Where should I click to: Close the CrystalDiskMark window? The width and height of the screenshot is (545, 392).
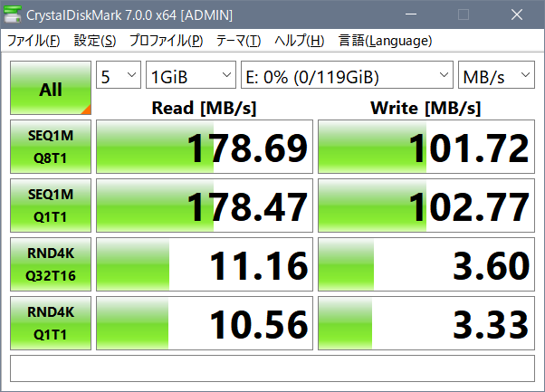517,14
